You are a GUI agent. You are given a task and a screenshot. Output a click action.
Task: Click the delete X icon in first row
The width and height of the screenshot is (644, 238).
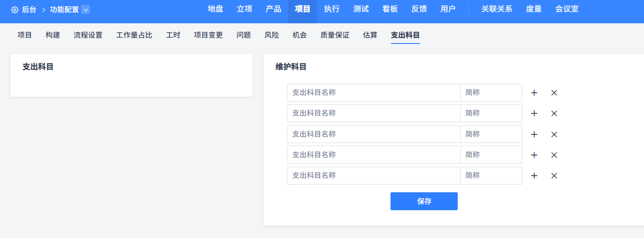point(554,93)
